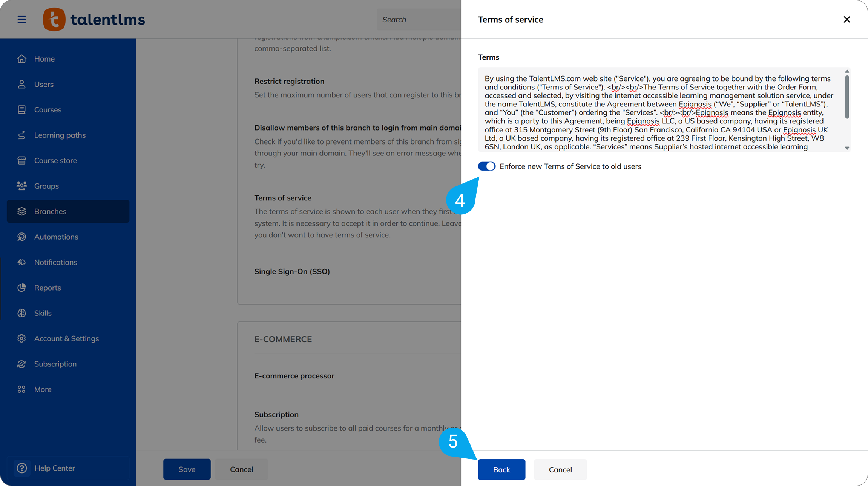868x486 pixels.
Task: Open the More menu in sidebar
Action: [43, 389]
